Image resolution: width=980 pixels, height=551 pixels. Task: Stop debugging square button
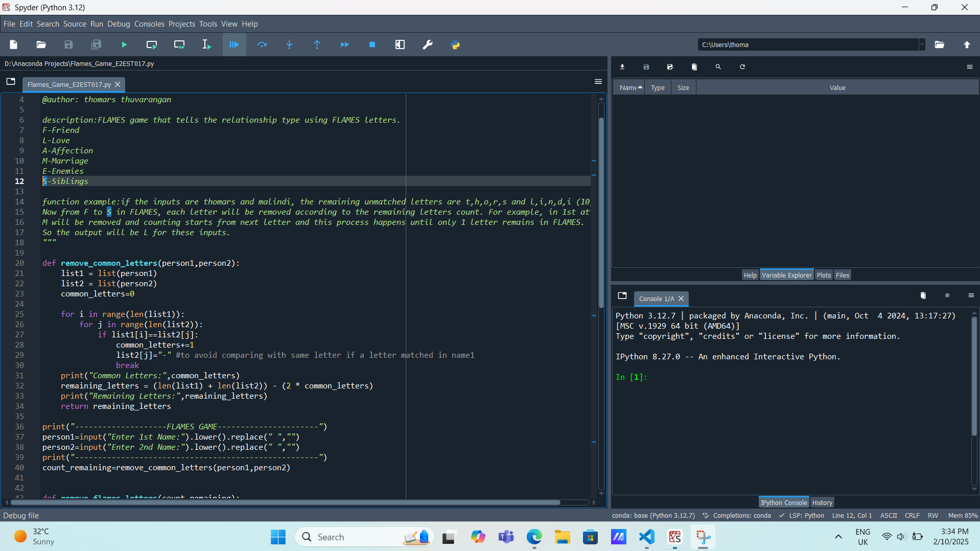372,45
